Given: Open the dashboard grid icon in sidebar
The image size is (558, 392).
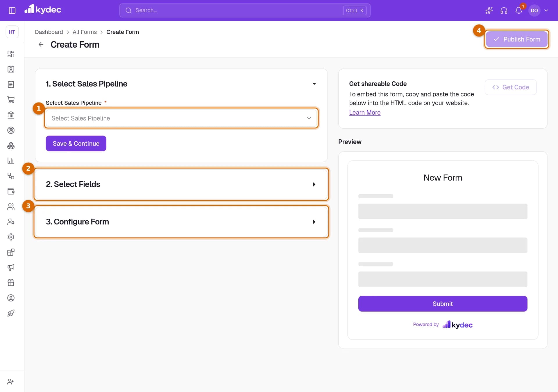Looking at the screenshot, I should click(11, 54).
